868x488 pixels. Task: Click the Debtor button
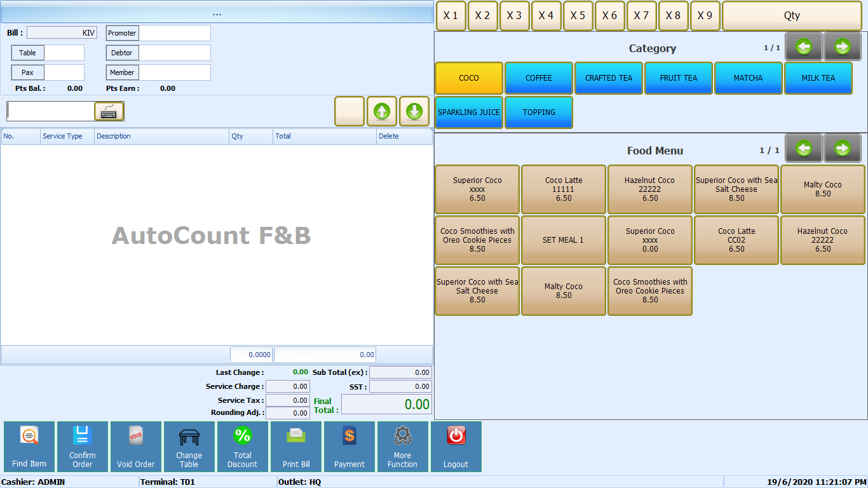click(x=122, y=53)
